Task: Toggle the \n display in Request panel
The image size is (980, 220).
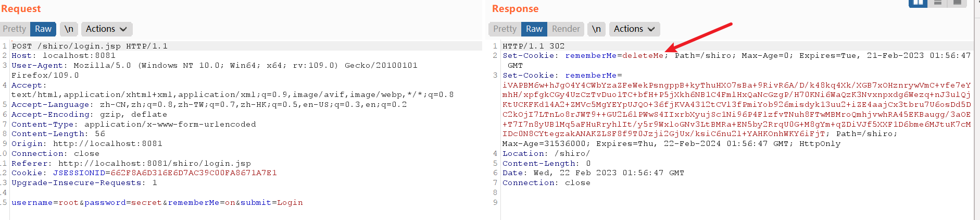Action: (69, 29)
